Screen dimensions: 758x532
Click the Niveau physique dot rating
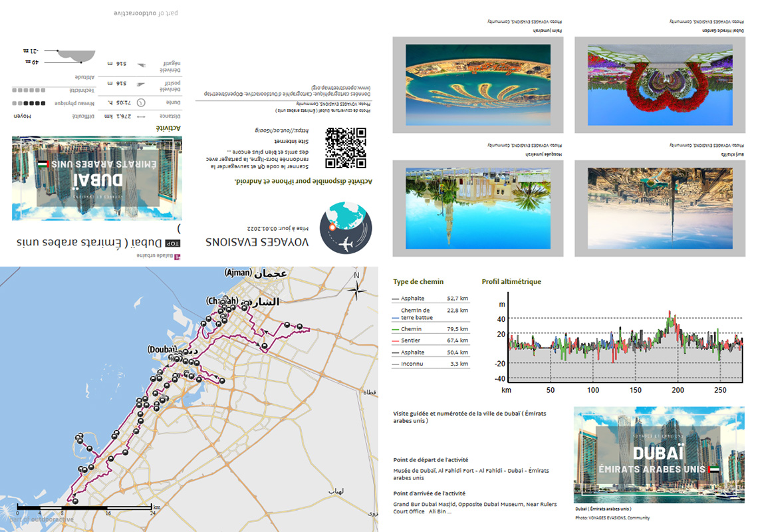[x=29, y=103]
